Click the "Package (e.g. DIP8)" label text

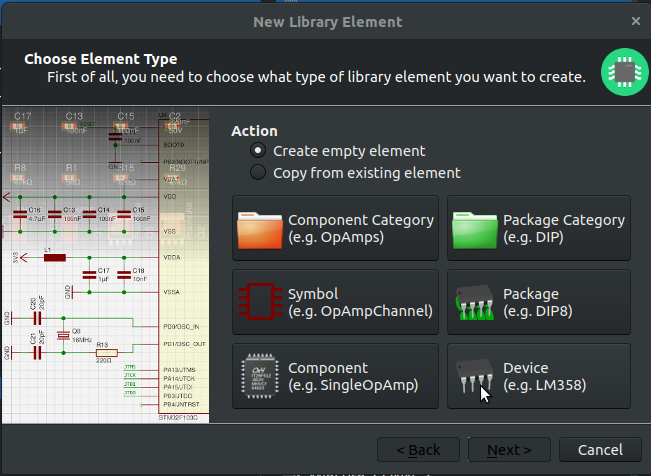point(538,302)
